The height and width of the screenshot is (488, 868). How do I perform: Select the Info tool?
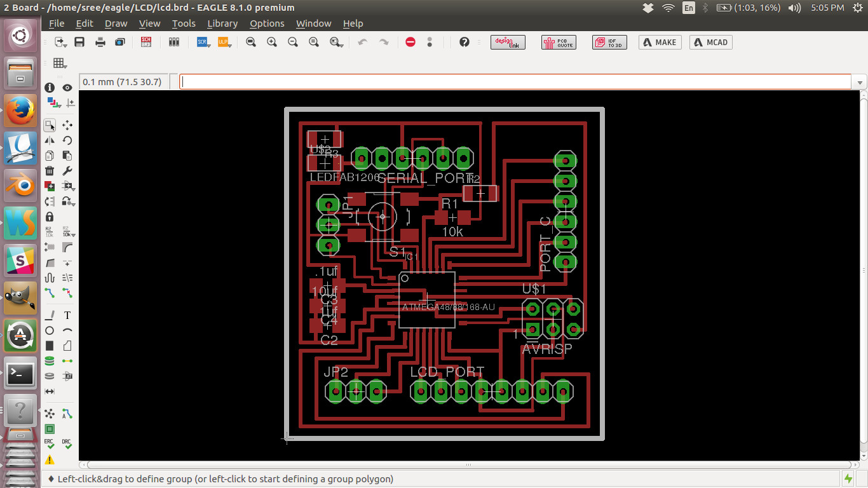50,88
